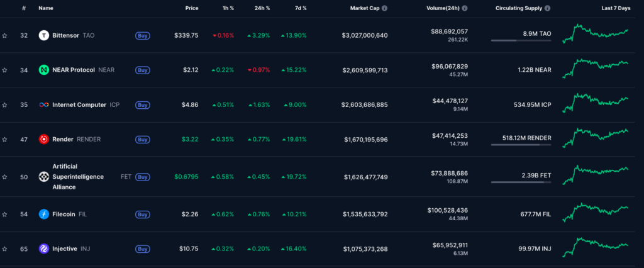Click the 19.72% 7d change value
644x268 pixels.
(x=294, y=177)
